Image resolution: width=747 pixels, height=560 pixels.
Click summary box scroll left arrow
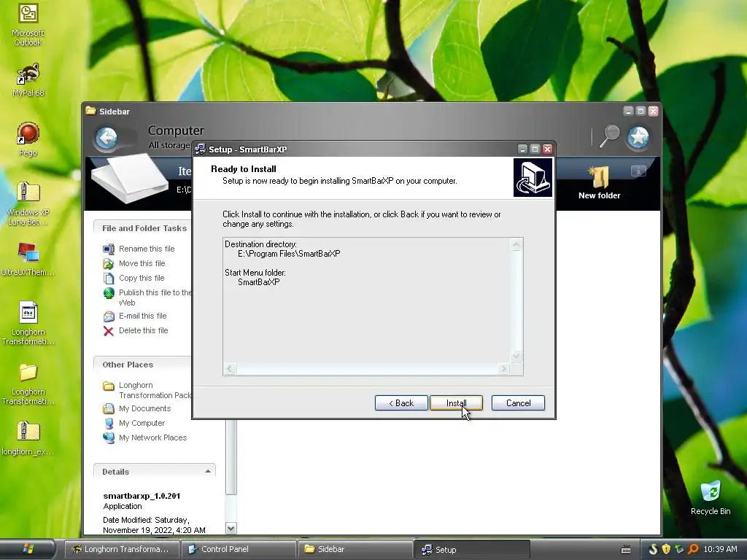(x=230, y=368)
